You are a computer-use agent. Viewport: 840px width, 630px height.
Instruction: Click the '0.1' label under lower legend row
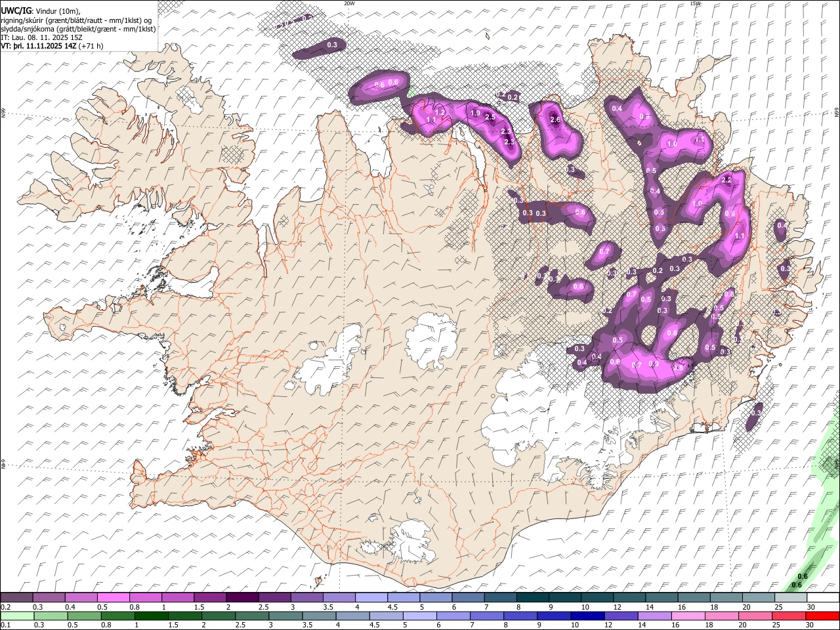coord(5,625)
